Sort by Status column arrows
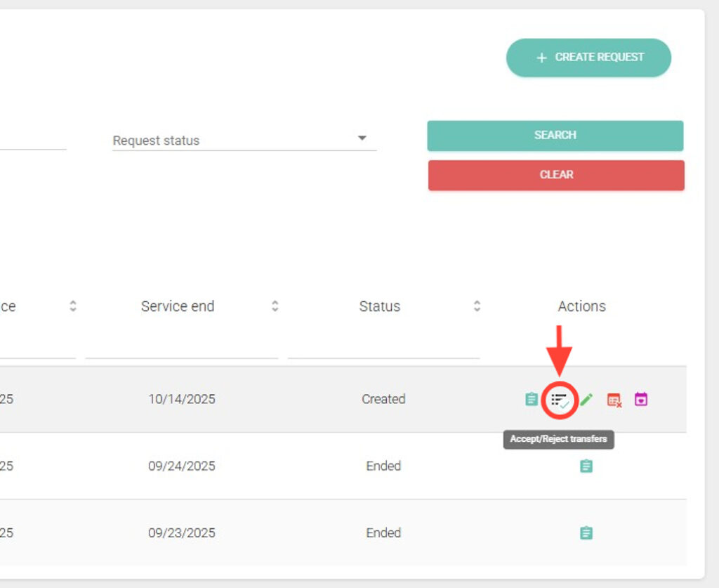The height and width of the screenshot is (588, 719). (x=477, y=306)
